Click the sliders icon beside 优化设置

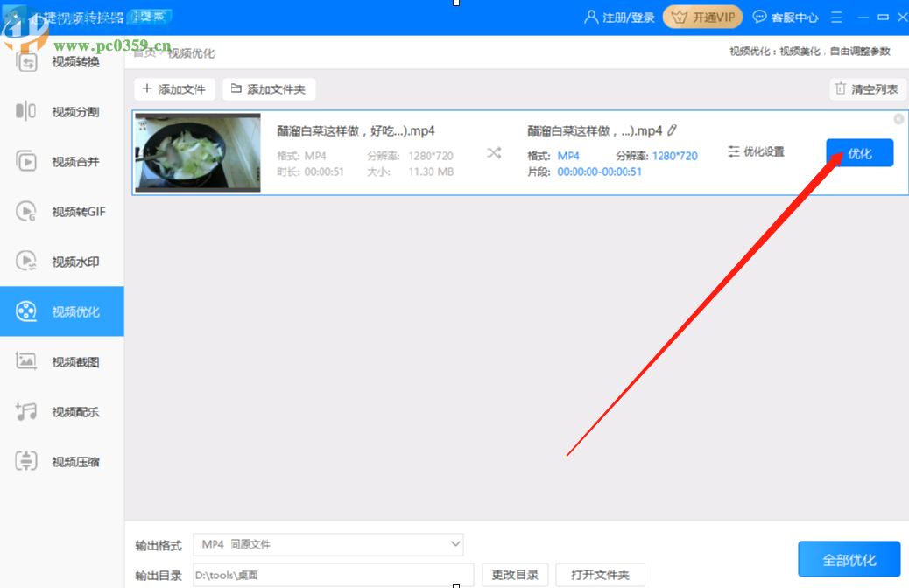pos(733,151)
